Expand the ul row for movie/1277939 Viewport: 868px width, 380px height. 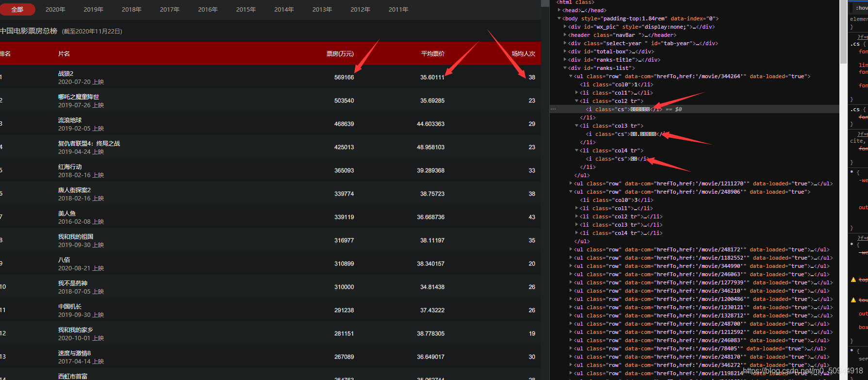571,282
